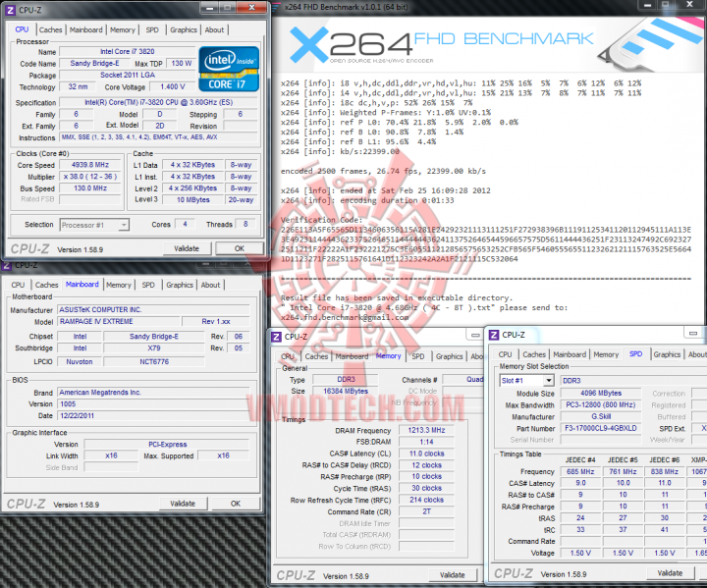Image resolution: width=707 pixels, height=588 pixels.
Task: Click the CPU-Z app icon in the top CPU window title bar
Action: tap(11, 10)
